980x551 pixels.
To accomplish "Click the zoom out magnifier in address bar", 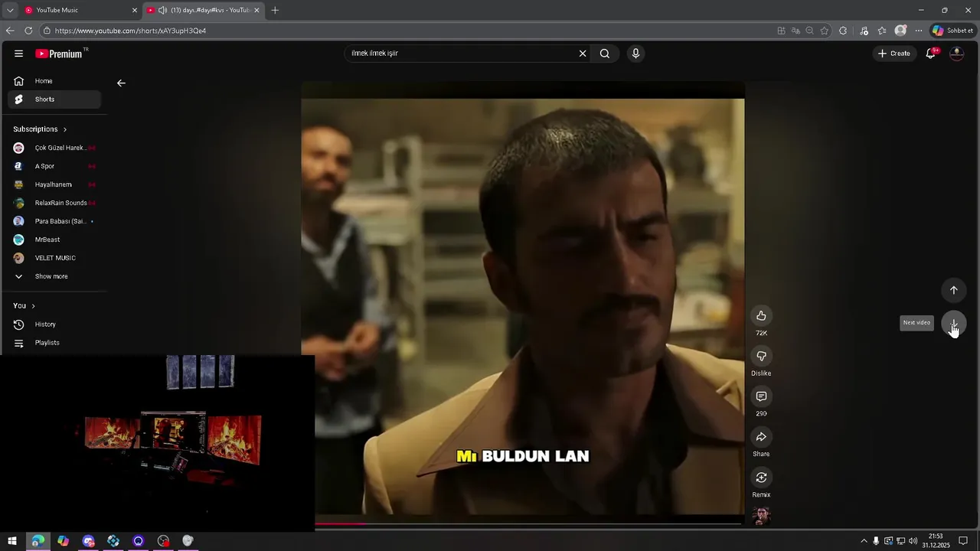I will point(810,31).
